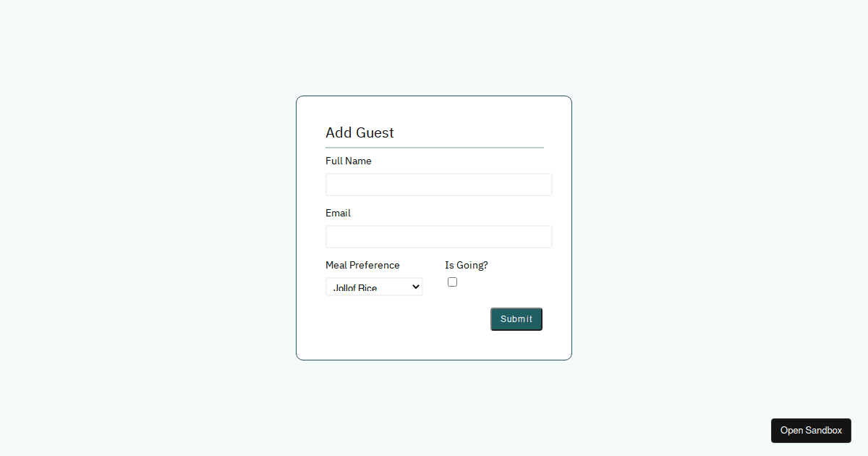Click the Is Going? label text
The width and height of the screenshot is (868, 456).
467,265
